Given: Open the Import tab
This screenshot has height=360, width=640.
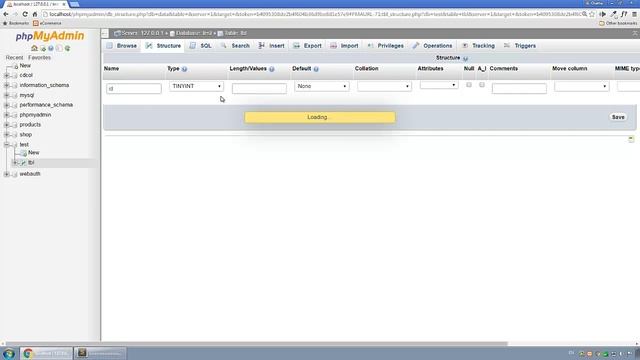Looking at the screenshot, I should tap(344, 46).
